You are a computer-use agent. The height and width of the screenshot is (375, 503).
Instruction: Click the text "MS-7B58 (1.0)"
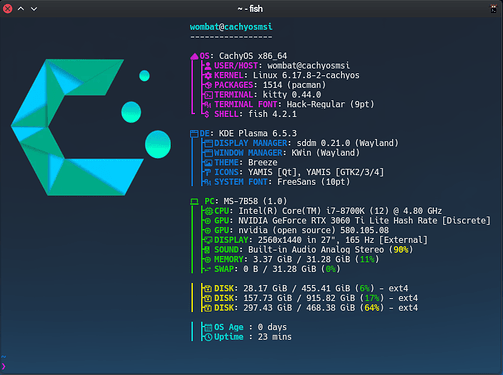click(255, 201)
